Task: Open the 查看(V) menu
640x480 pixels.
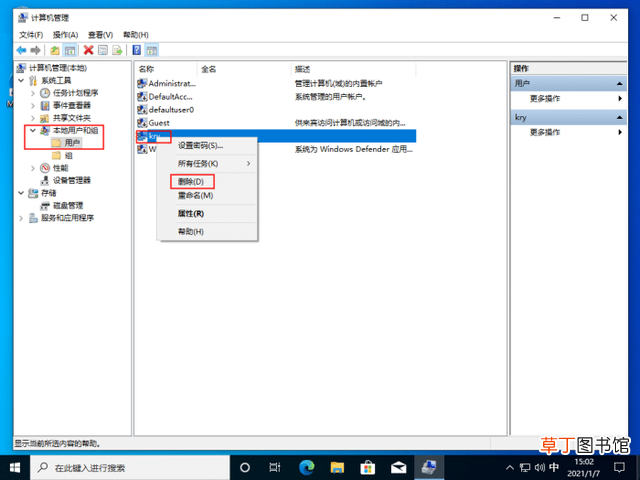Action: [100, 35]
